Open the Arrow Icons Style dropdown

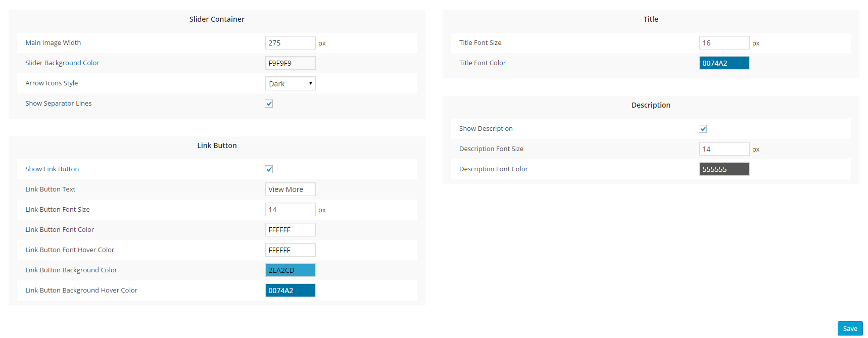pyautogui.click(x=291, y=83)
